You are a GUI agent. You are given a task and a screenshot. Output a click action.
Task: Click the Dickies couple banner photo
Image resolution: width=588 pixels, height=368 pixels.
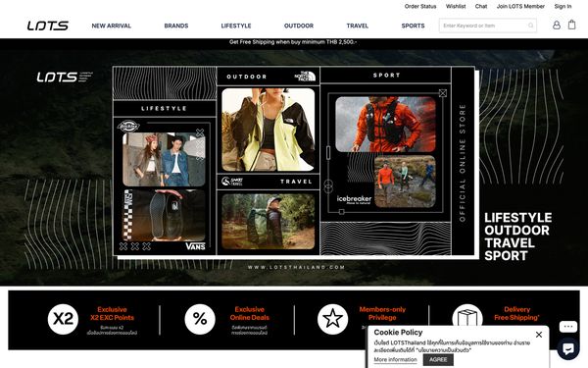pyautogui.click(x=164, y=159)
